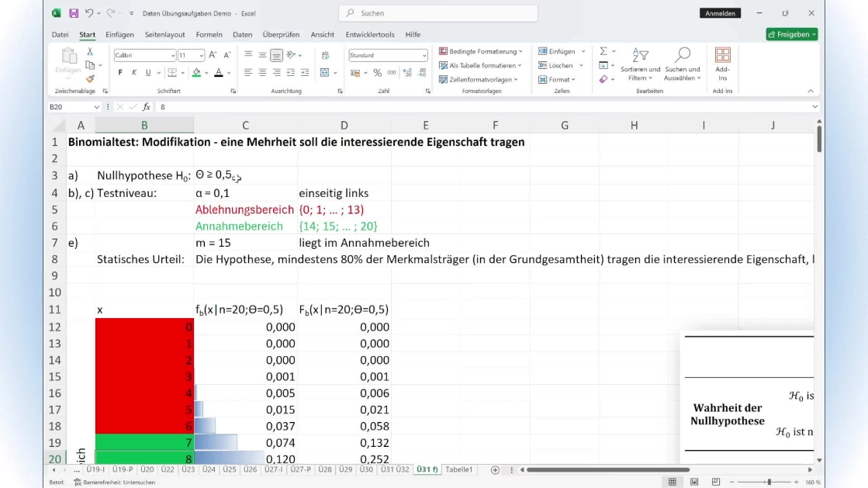Collapse the ribbon with chevron
This screenshot has height=488, width=868.
[x=811, y=91]
